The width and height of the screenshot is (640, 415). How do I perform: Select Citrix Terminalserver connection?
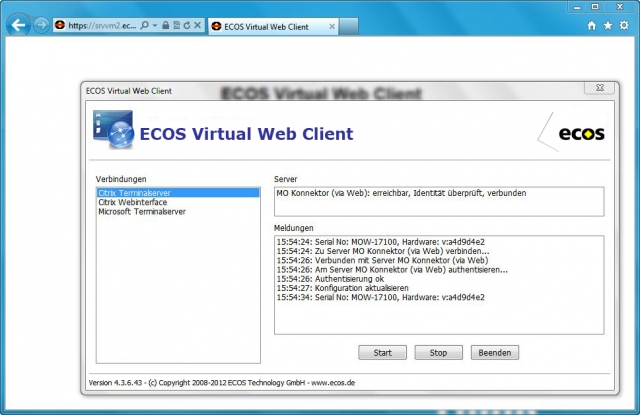[178, 193]
